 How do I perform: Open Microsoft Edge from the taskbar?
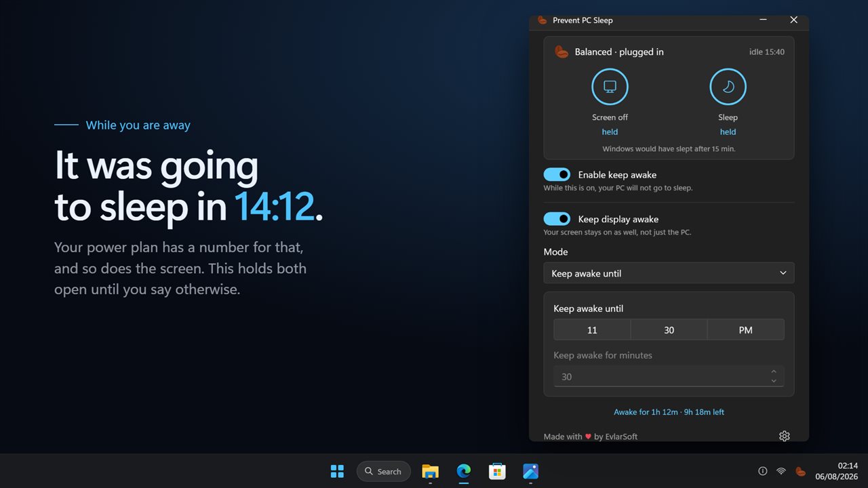click(x=464, y=471)
